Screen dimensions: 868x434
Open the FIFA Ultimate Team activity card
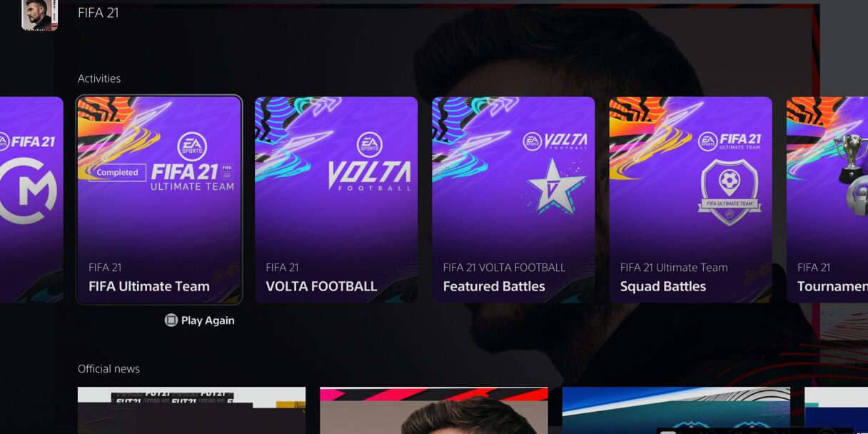point(159,200)
